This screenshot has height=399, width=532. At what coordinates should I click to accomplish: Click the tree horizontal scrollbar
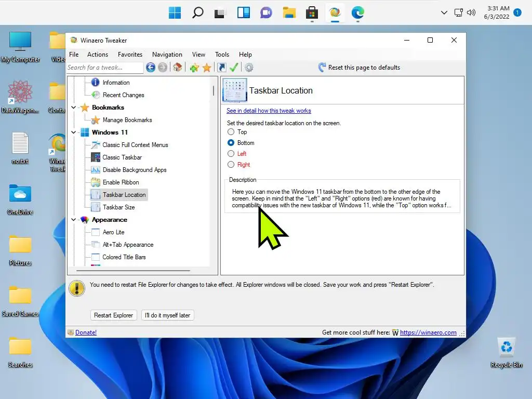click(133, 270)
